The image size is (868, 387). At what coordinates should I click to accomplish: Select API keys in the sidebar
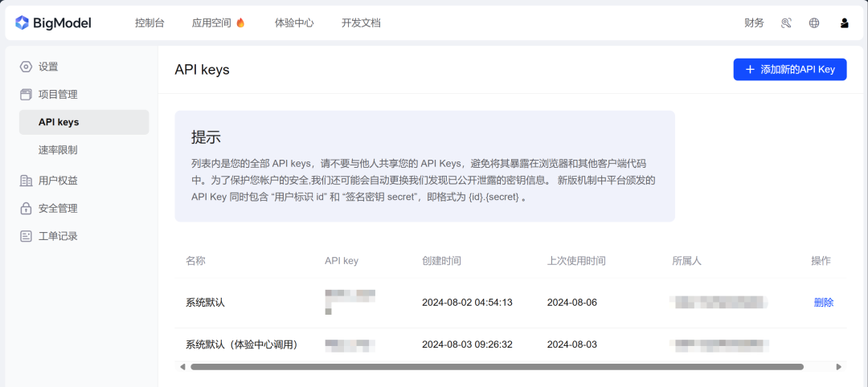(x=84, y=122)
